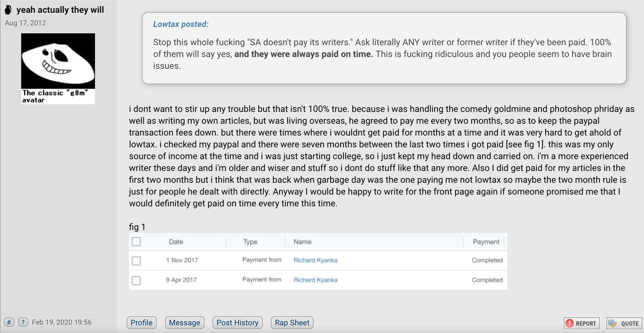This screenshot has height=333, width=644.
Task: Open the poster's Profile
Action: 142,322
